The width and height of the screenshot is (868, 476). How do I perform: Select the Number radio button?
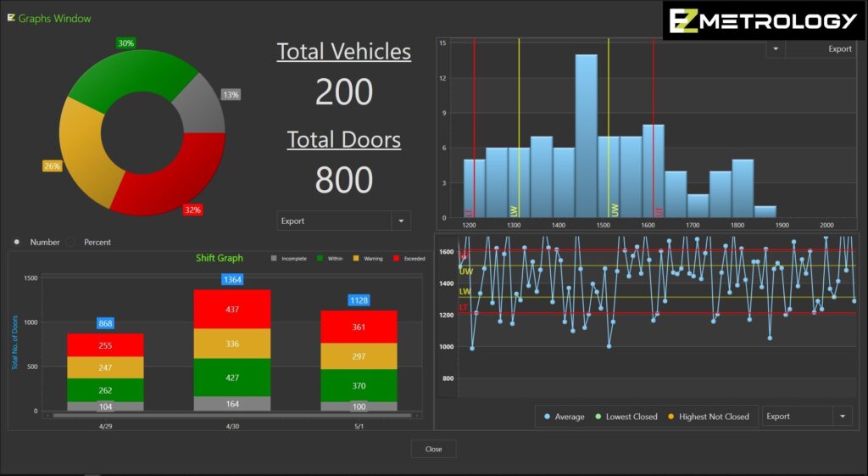pos(17,242)
